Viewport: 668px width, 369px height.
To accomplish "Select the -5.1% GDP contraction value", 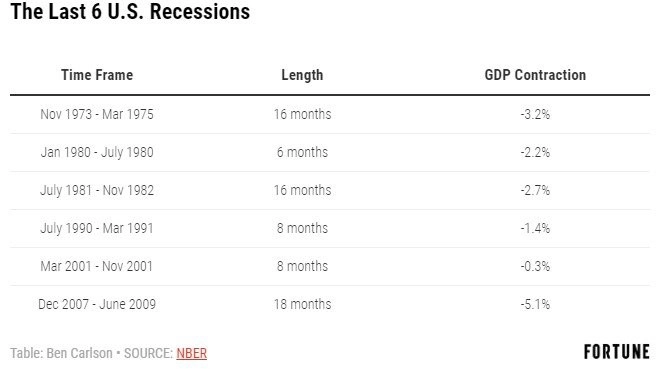I will (535, 304).
